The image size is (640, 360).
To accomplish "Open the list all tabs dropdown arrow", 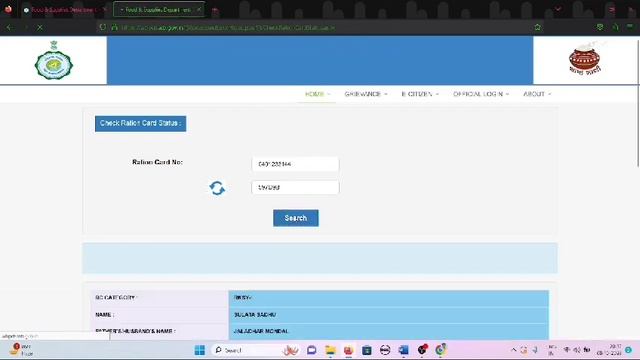I will pos(558,9).
